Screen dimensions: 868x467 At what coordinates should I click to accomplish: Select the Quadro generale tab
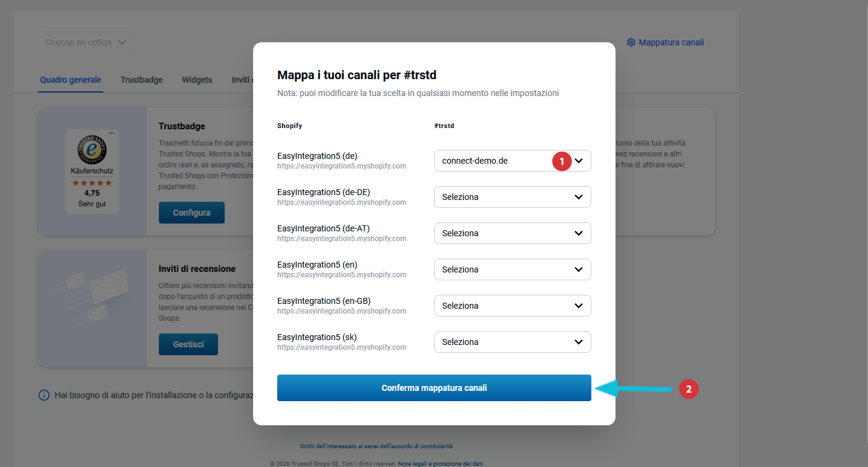[71, 80]
